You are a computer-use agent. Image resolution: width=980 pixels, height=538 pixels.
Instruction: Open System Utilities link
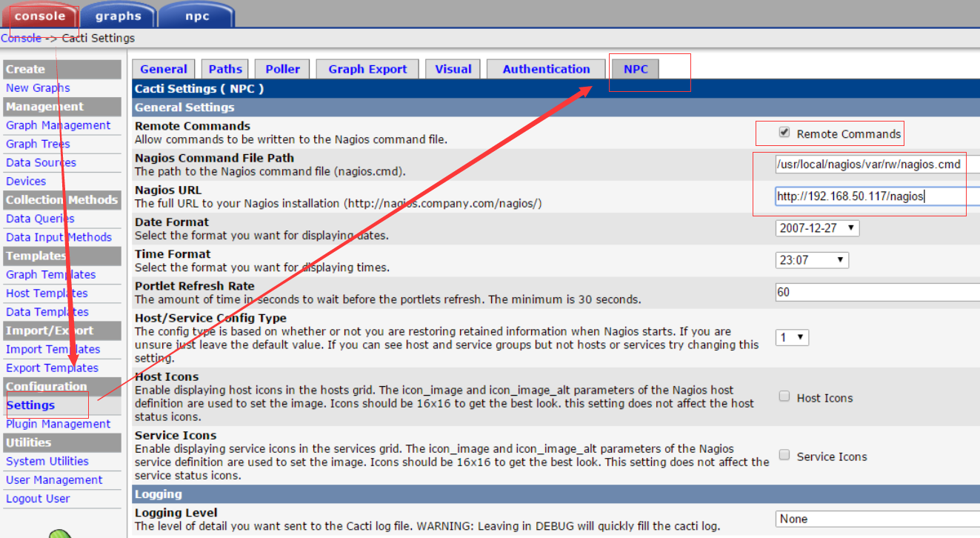coord(47,461)
